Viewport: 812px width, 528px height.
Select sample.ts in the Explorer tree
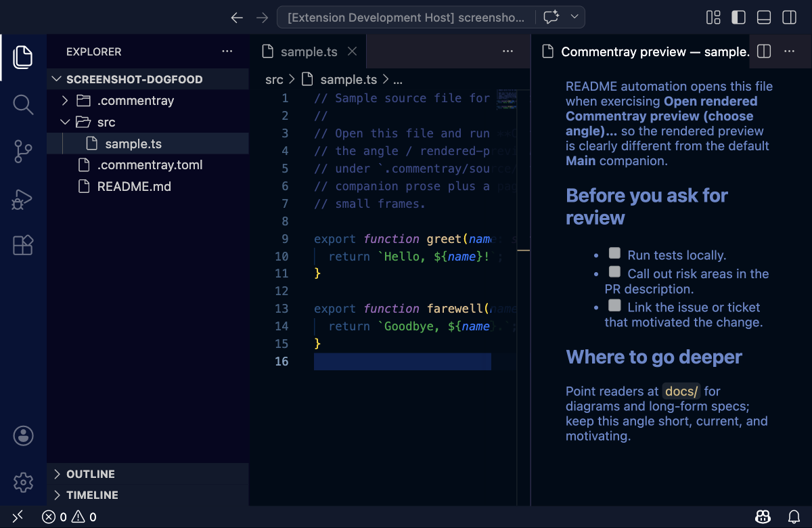(148, 144)
